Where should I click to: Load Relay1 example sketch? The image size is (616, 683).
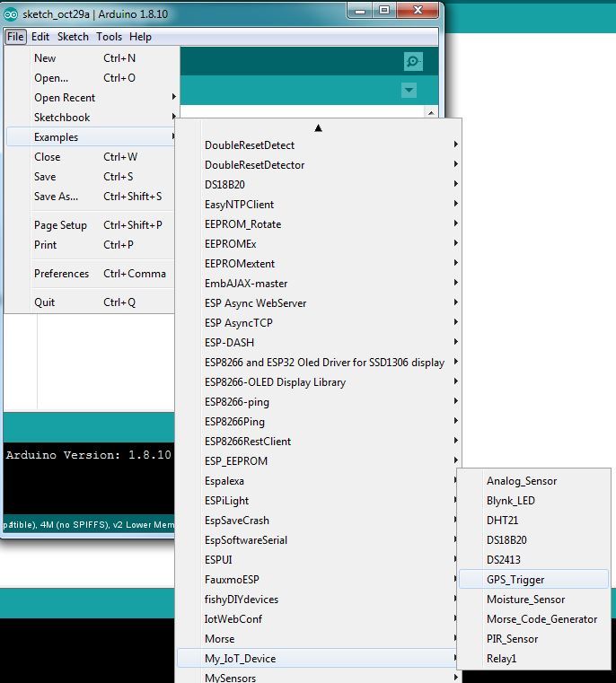tap(533, 658)
